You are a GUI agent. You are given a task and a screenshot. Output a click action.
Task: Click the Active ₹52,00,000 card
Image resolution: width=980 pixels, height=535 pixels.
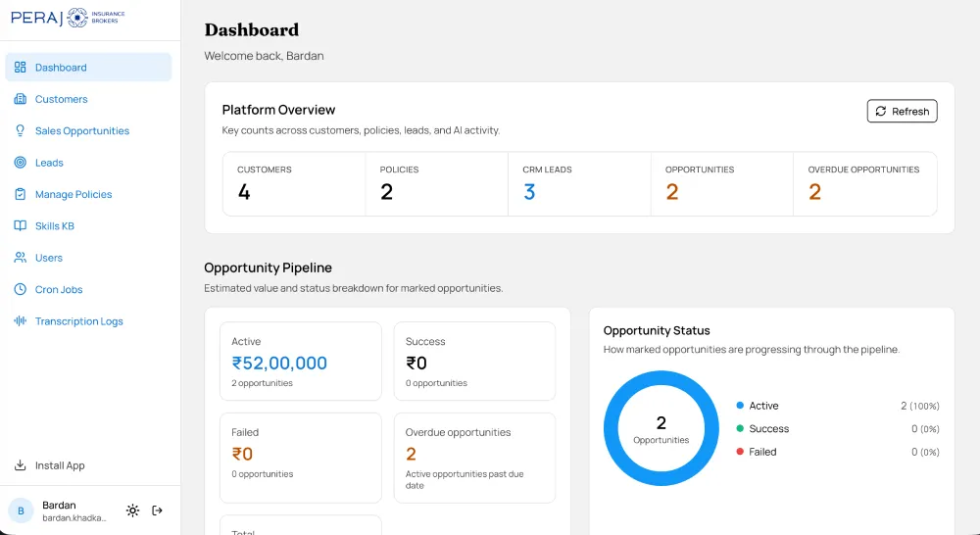(301, 362)
